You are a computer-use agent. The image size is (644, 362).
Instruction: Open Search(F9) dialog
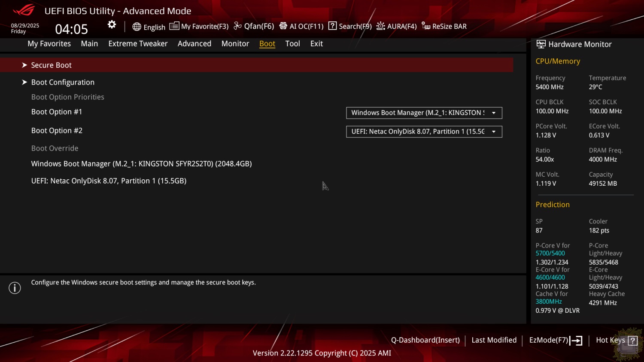pos(350,27)
